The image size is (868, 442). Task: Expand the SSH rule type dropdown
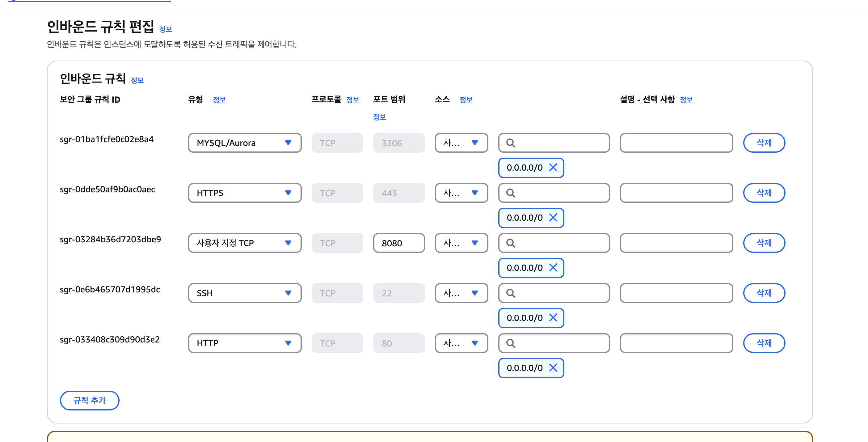[245, 293]
